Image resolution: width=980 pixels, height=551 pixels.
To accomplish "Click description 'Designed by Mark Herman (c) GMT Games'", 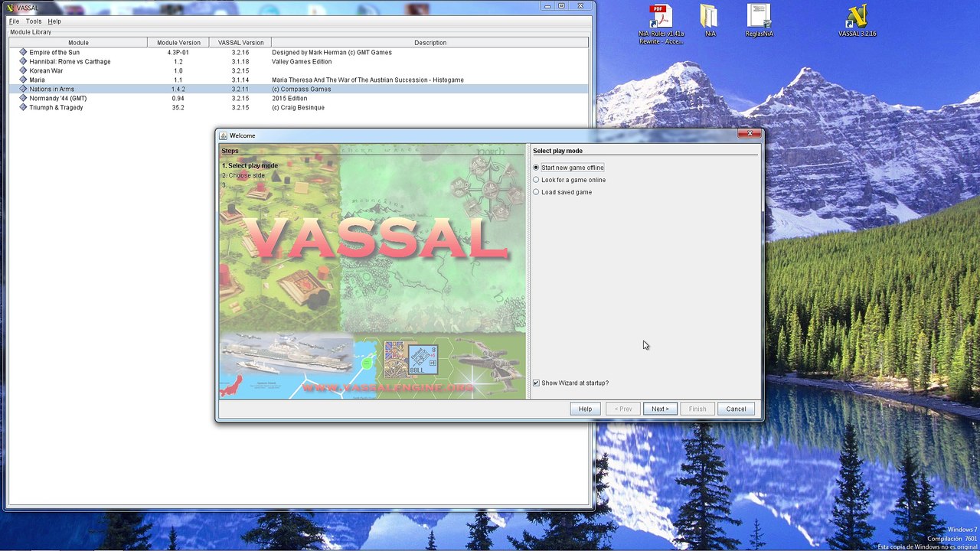I will (x=332, y=52).
